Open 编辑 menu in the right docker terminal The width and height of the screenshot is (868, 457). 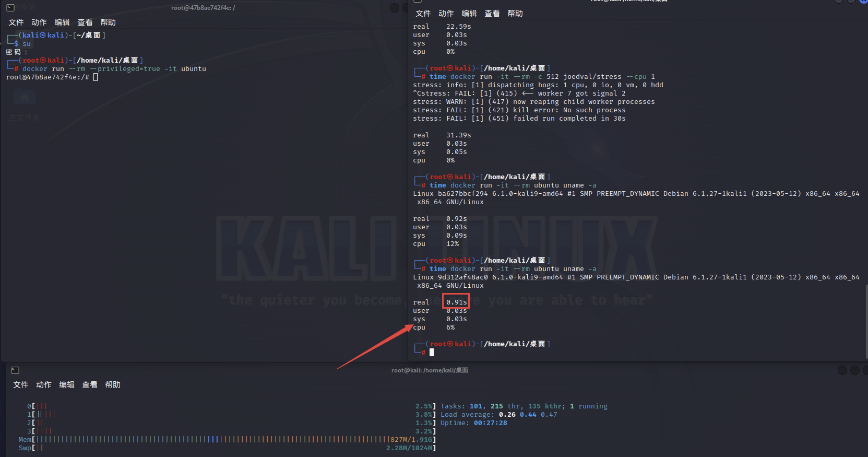click(469, 14)
